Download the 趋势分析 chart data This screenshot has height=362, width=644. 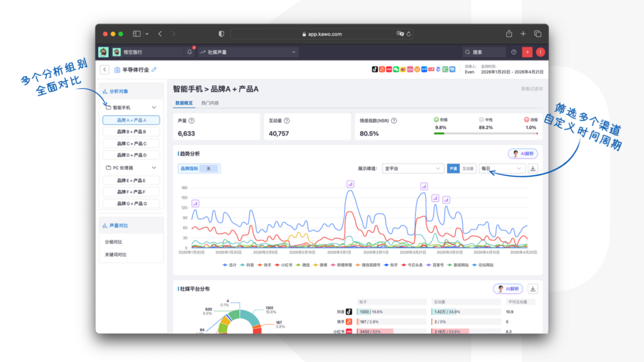pos(533,169)
